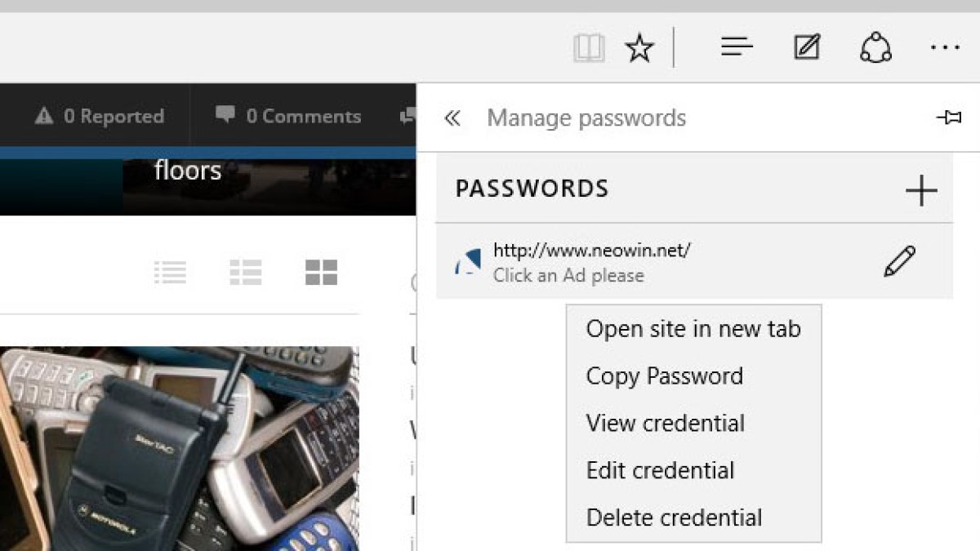
Task: Choose Copy Password menu entry
Action: 665,376
